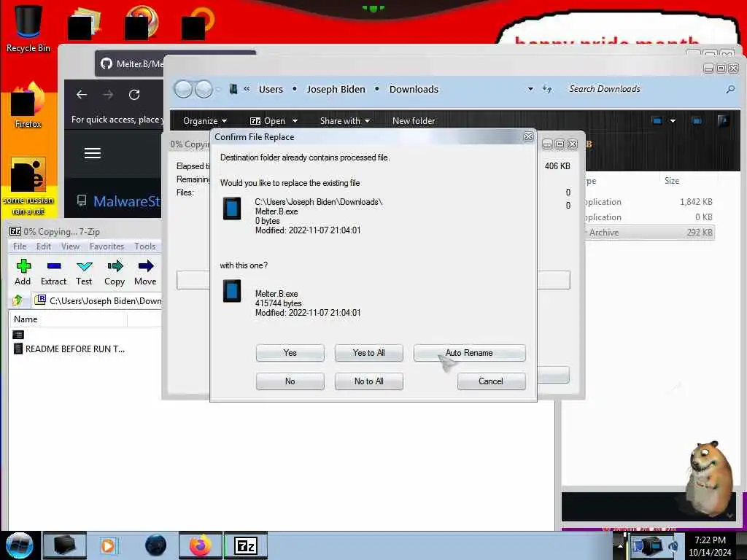Switch to Firefox in taskbar
The height and width of the screenshot is (560, 747).
(x=200, y=545)
